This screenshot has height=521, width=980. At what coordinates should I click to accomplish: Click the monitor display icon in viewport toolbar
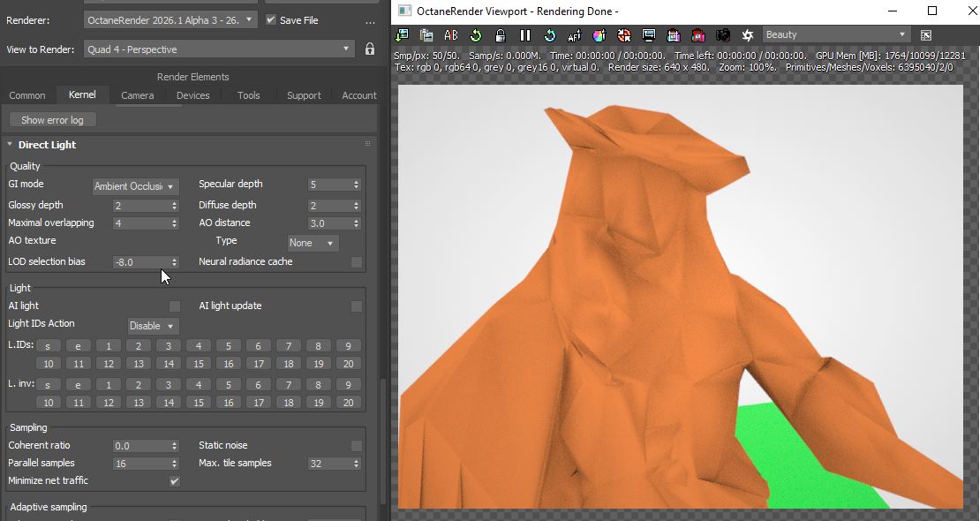pyautogui.click(x=649, y=35)
